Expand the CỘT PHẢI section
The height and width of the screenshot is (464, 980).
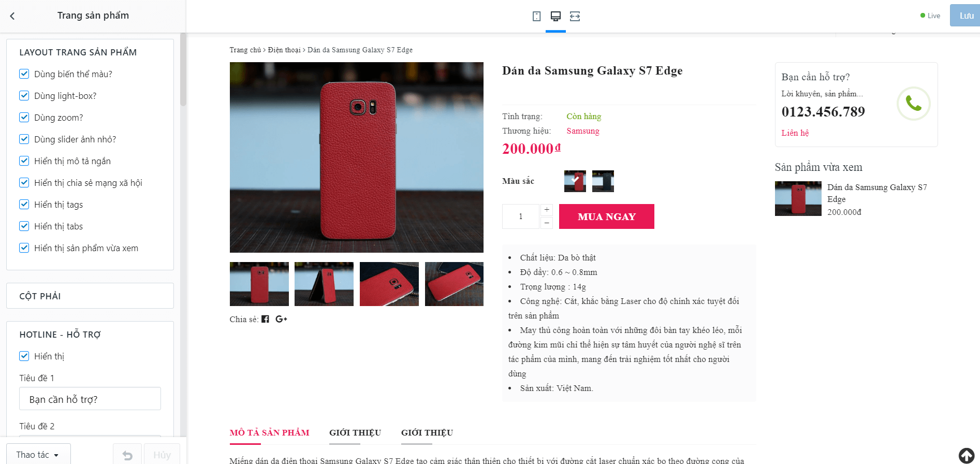pyautogui.click(x=90, y=296)
